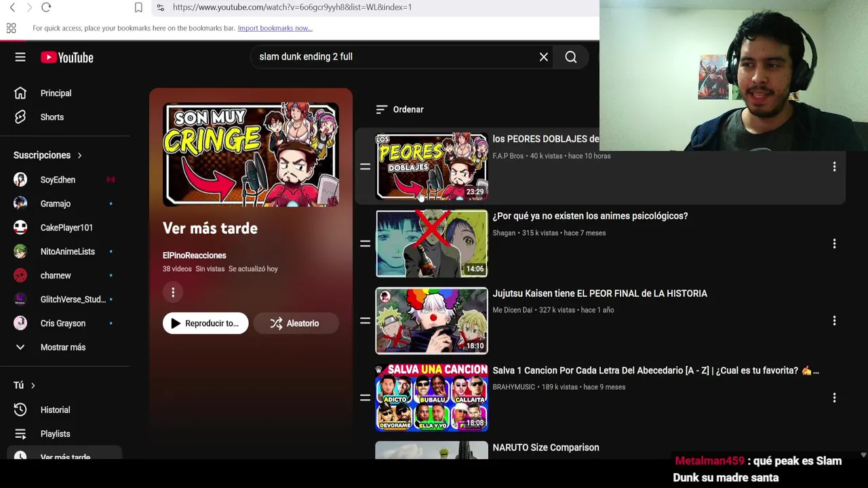Image resolution: width=868 pixels, height=488 pixels.
Task: Open animes psicológicos video thumbnail
Action: click(x=432, y=243)
